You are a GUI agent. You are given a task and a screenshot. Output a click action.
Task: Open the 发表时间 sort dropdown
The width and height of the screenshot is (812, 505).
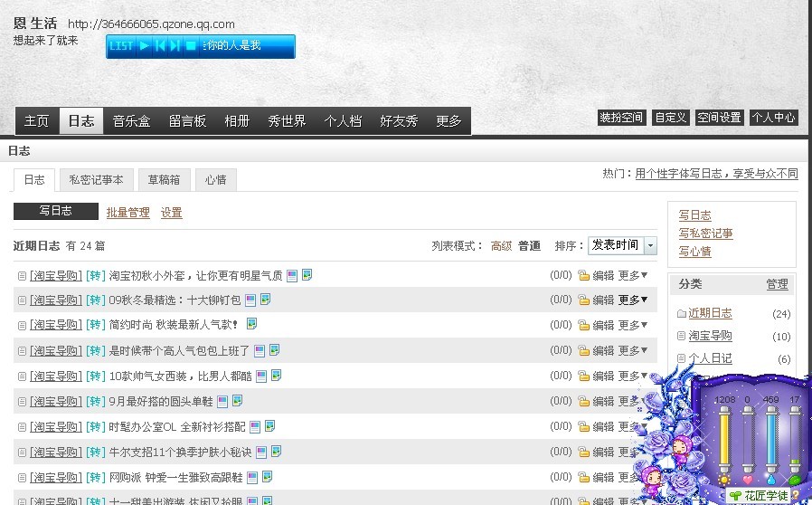click(x=622, y=245)
